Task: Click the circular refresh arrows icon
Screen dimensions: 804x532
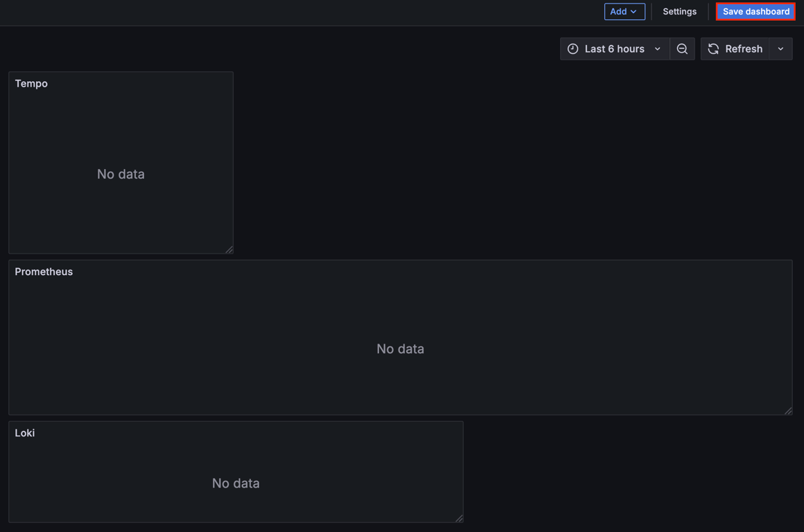Action: coord(713,48)
